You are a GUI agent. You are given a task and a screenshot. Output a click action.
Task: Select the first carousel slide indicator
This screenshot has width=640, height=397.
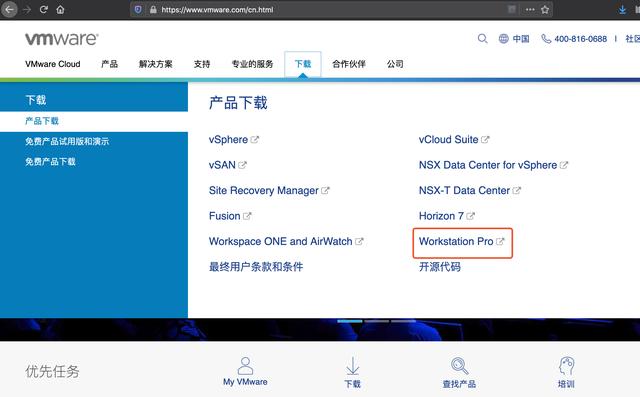(350, 322)
